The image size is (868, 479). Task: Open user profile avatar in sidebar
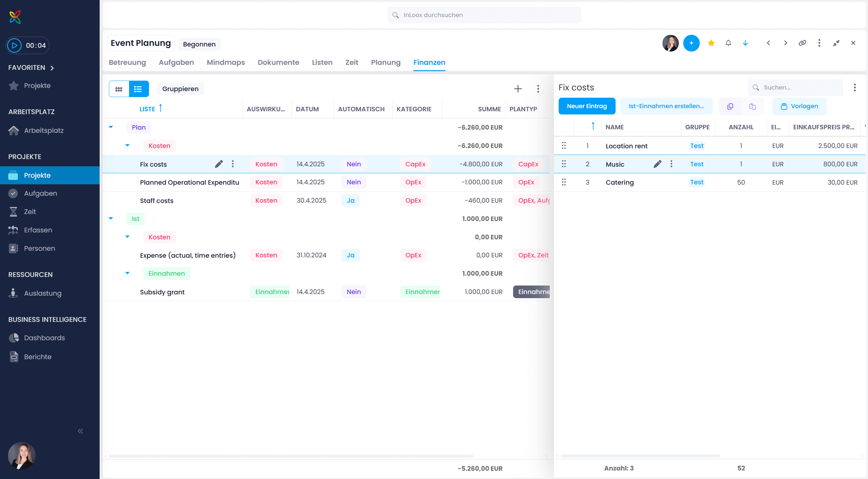(x=22, y=456)
